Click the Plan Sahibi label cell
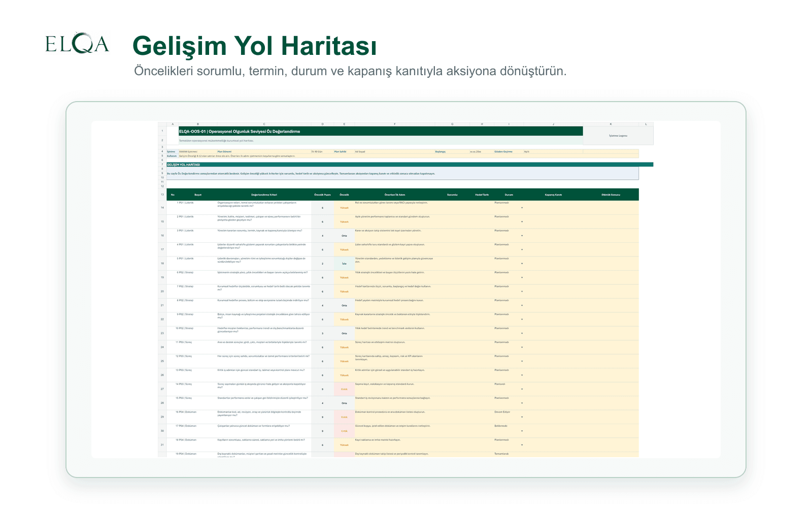This screenshot has height=508, width=812. pyautogui.click(x=344, y=151)
